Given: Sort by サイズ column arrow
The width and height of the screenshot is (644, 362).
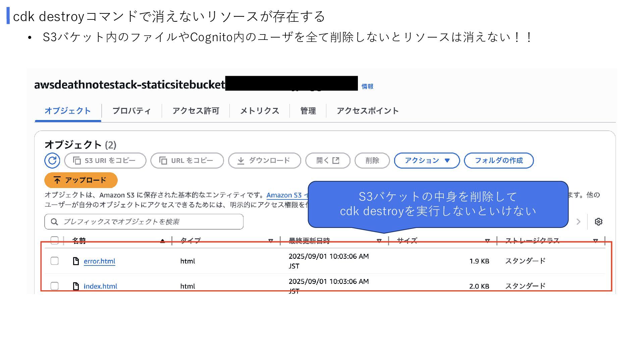Looking at the screenshot, I should (x=487, y=241).
